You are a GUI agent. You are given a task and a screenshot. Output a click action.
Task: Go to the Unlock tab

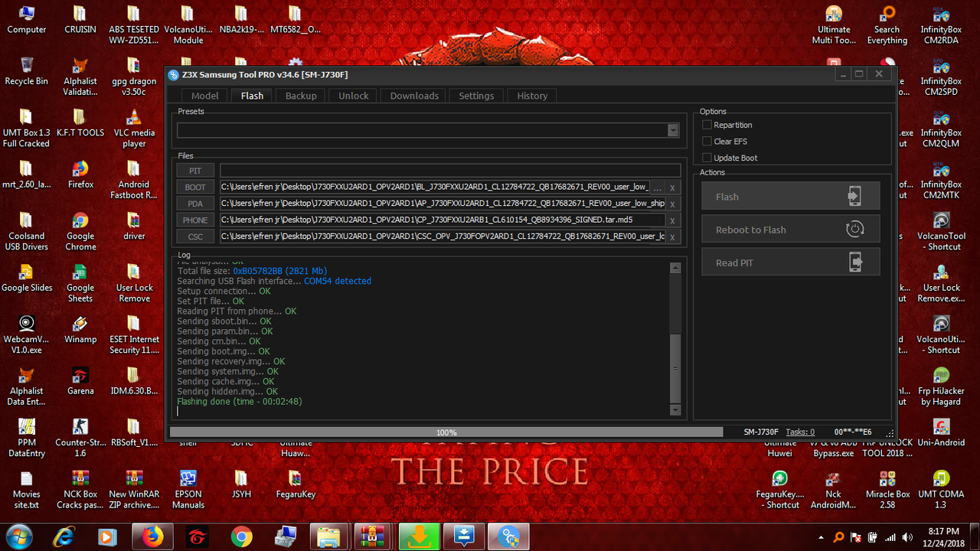click(x=354, y=96)
